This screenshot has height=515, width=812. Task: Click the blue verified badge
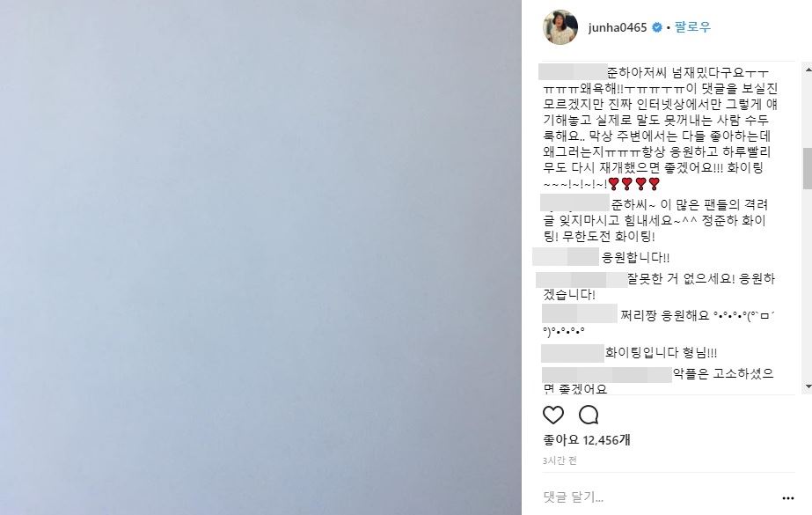[x=656, y=27]
